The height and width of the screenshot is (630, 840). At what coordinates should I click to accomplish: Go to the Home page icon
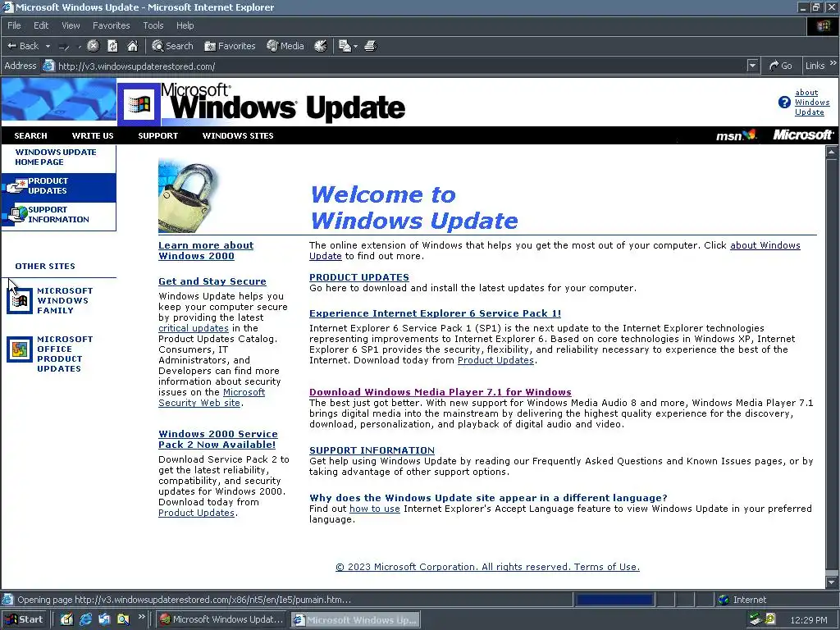[132, 46]
